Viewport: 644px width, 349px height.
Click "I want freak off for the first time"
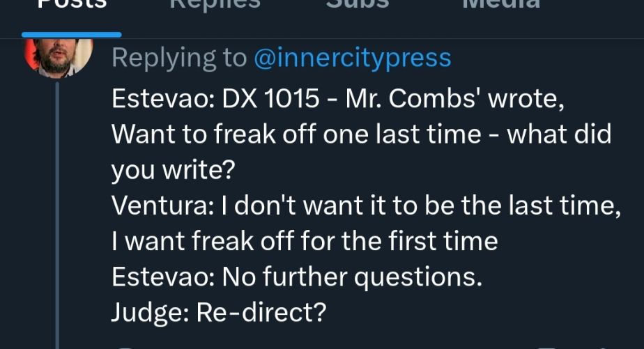305,242
